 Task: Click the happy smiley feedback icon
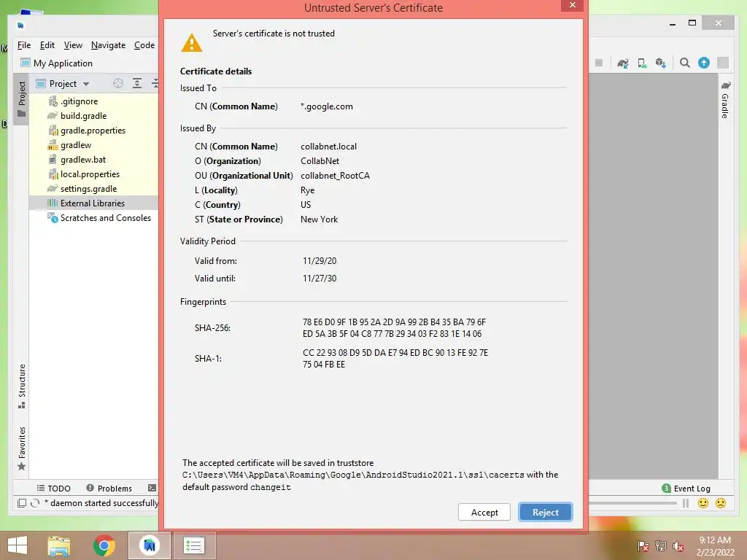pyautogui.click(x=703, y=503)
